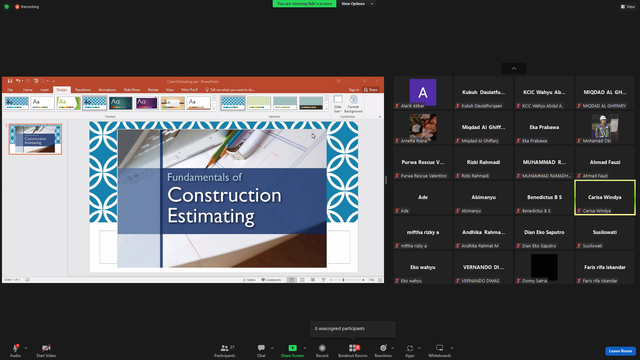Expand the Apps options arrow
Viewport: 640px width, 360px height.
[x=419, y=348]
